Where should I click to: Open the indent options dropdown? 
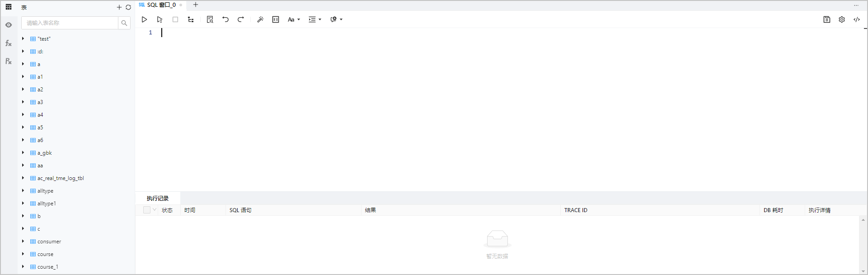[x=314, y=19]
